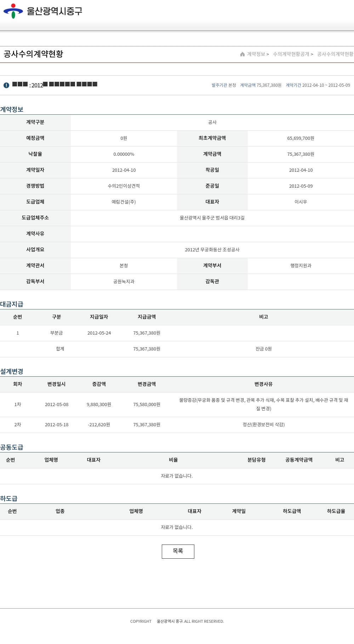Click the exclamation mark icon beside the contract title

pyautogui.click(x=6, y=85)
